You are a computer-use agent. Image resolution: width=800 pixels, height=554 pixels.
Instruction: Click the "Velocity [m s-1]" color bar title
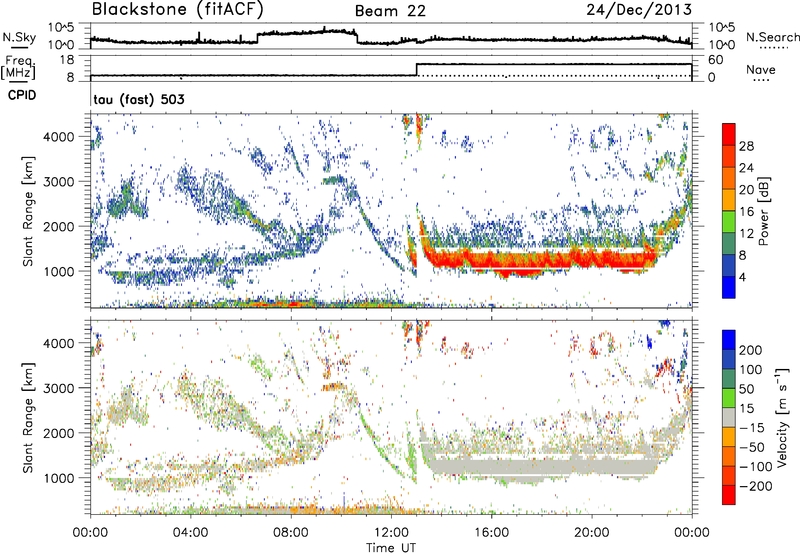point(782,417)
